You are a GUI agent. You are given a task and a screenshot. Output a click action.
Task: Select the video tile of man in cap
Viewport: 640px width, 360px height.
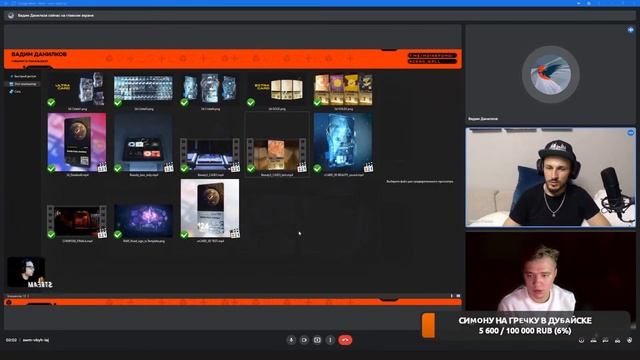click(550, 177)
